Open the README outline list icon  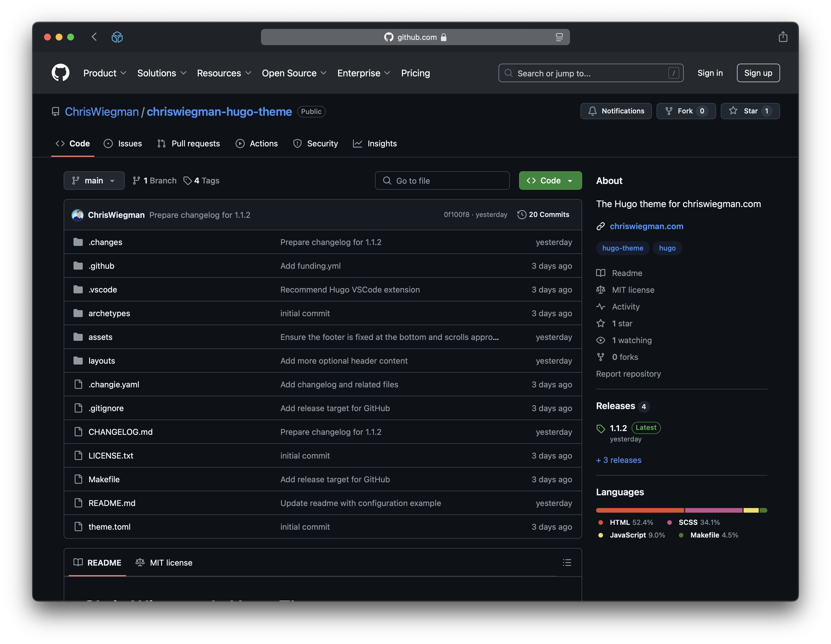coord(567,563)
